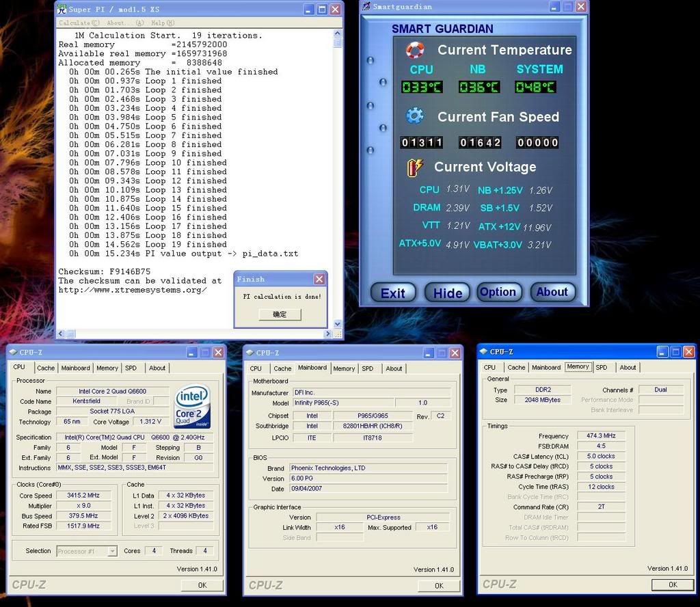Screen dimensions: 700x607
Task: Switch to SPD tab in the CPU-Z Mainboard window
Action: 368,368
